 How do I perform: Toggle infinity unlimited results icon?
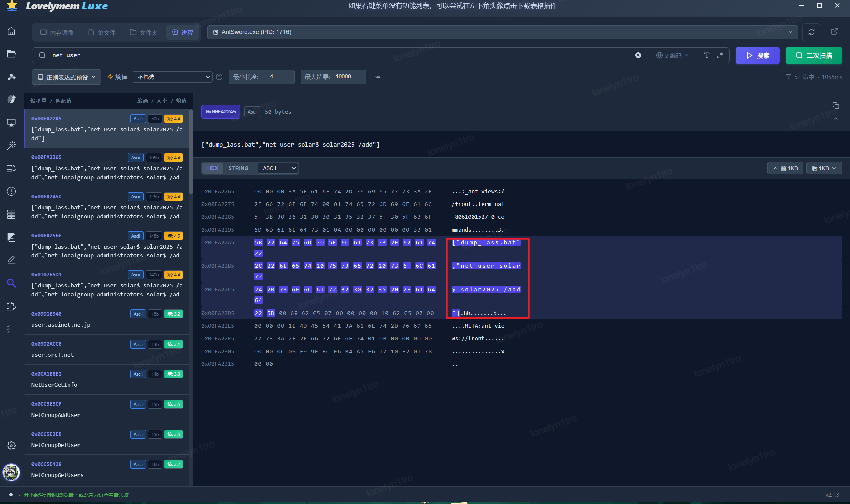tap(378, 77)
